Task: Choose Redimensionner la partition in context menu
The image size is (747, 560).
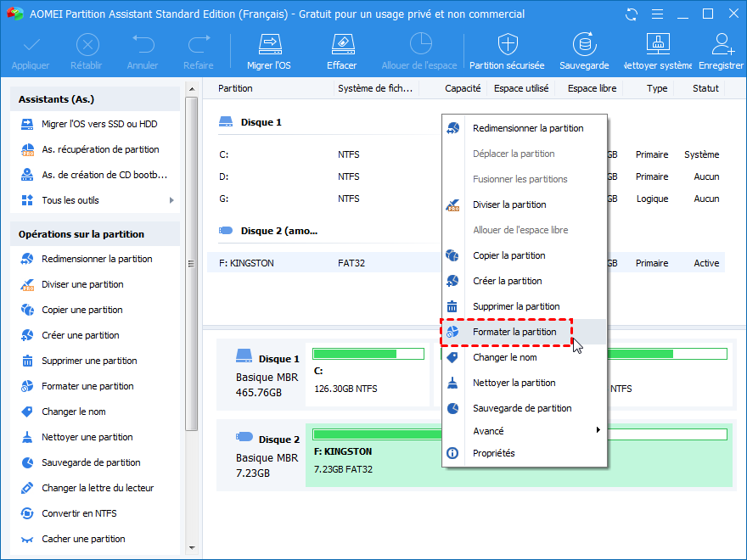Action: point(525,128)
